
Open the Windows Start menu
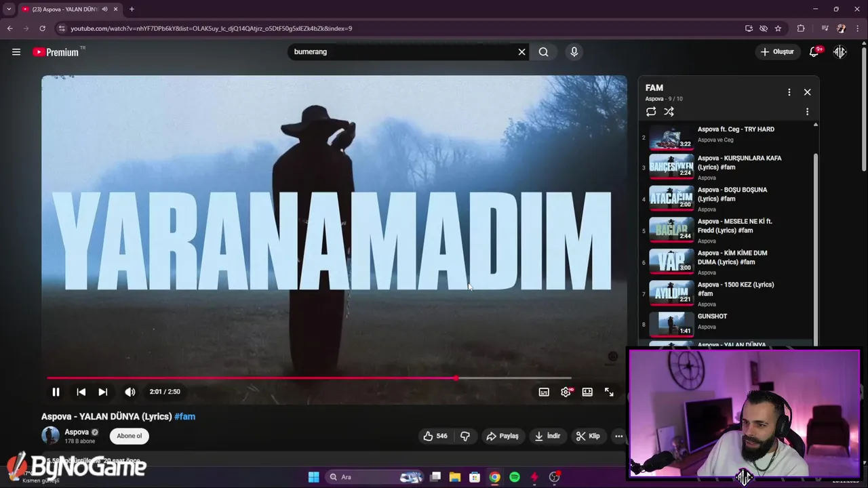click(313, 477)
